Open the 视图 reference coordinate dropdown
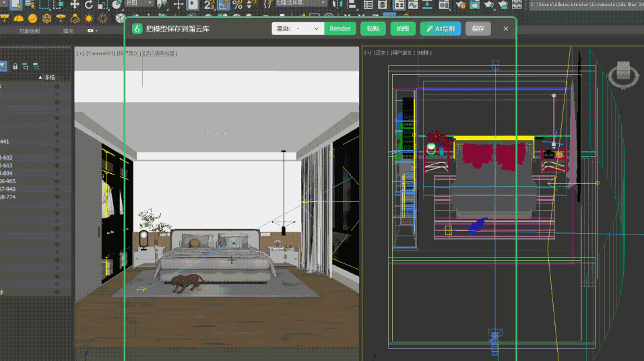The width and height of the screenshot is (644, 361). 138,3
